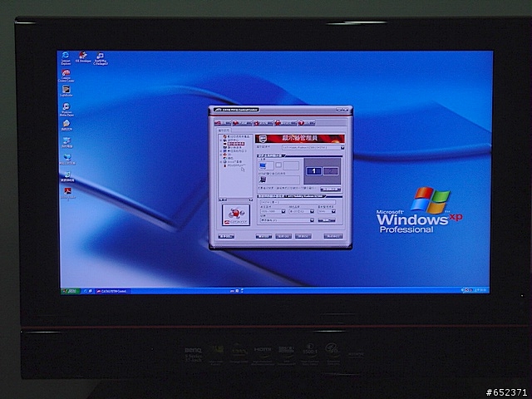Select display 1 in the arrangement preview
The width and height of the screenshot is (532, 399).
pyautogui.click(x=314, y=171)
